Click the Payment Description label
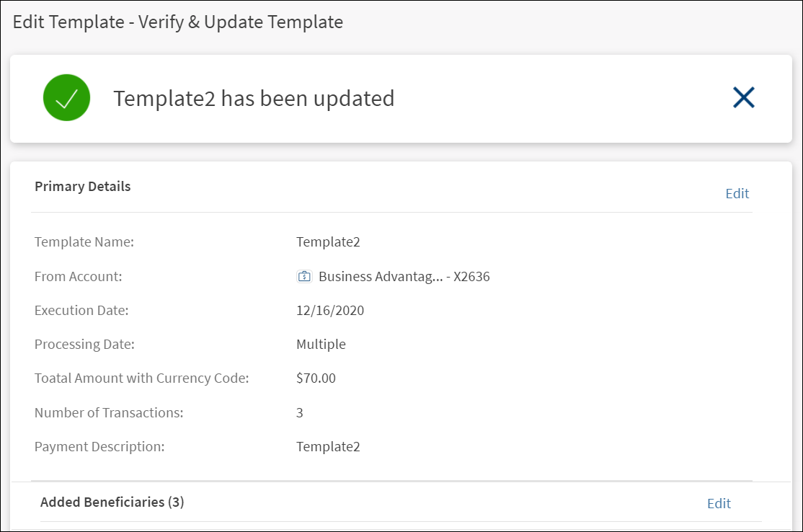 pos(99,446)
